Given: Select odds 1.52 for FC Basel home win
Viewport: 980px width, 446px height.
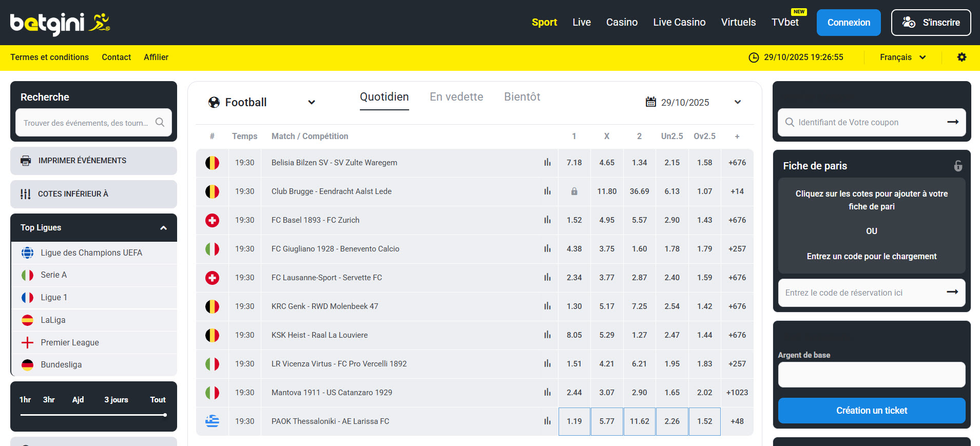Looking at the screenshot, I should tap(574, 220).
